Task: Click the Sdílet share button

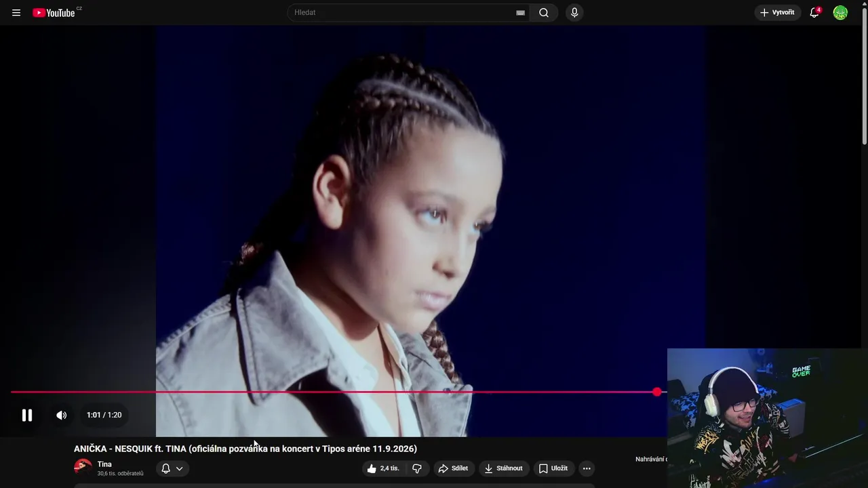Action: pos(454,468)
